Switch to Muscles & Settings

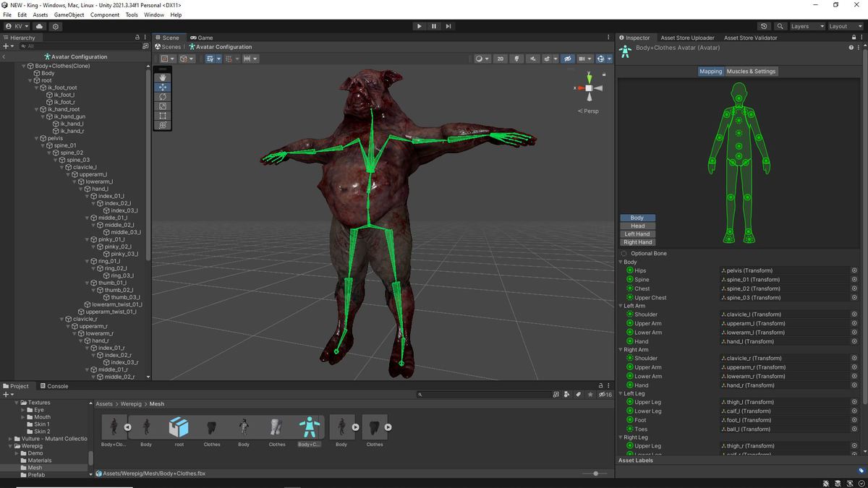pyautogui.click(x=751, y=72)
